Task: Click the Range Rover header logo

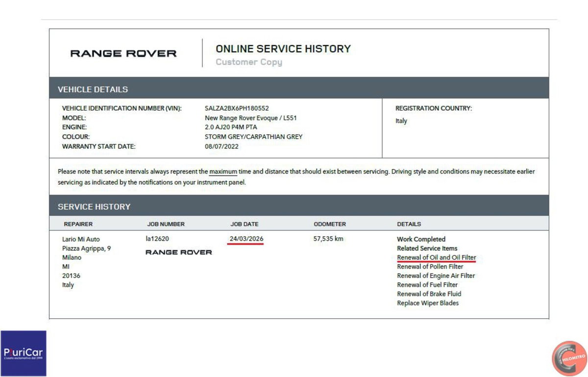Action: (123, 53)
